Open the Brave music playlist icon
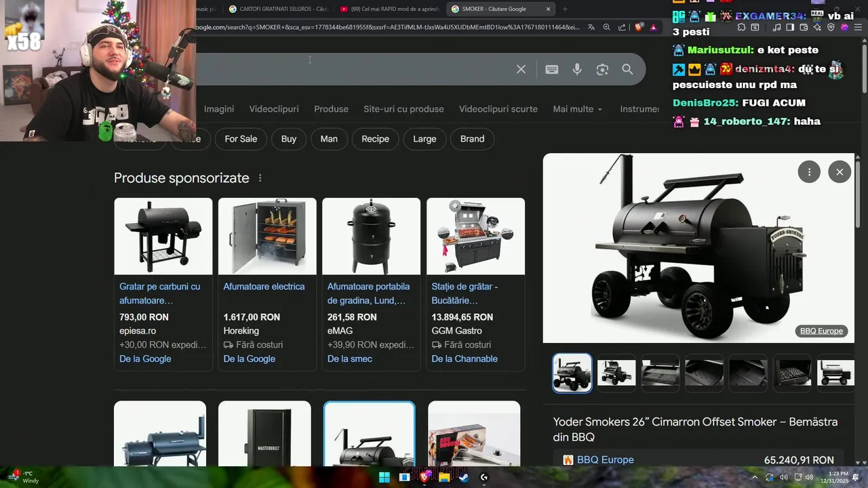This screenshot has height=488, width=868. (776, 27)
